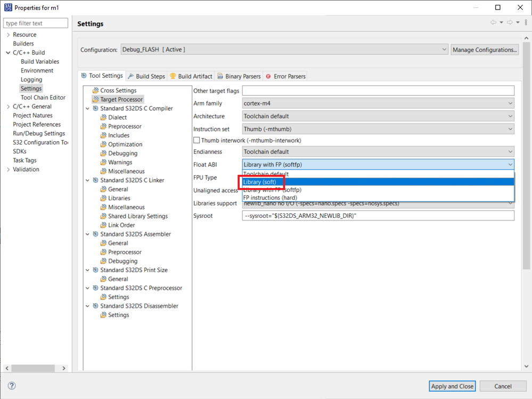Open the Arm family dropdown
532x399 pixels.
point(378,103)
